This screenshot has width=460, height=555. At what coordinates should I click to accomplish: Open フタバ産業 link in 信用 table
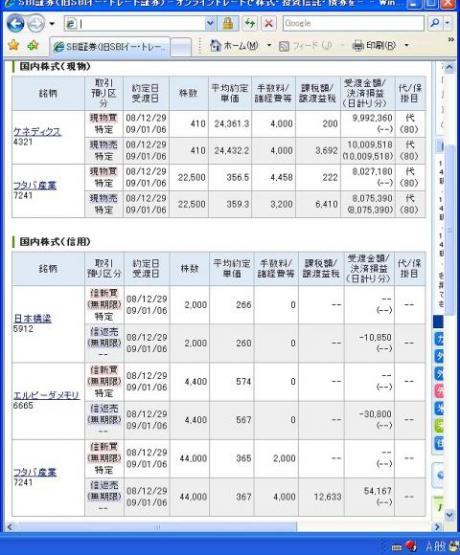[35, 472]
